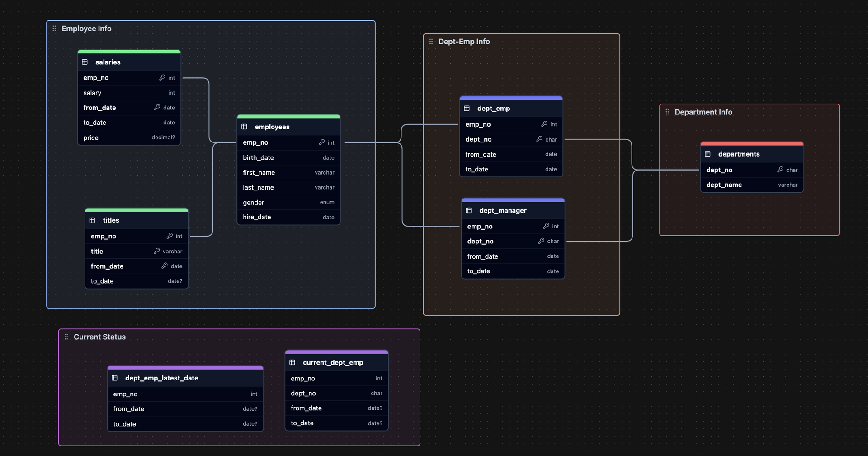Click the enum type on gender row
Image resolution: width=868 pixels, height=456 pixels.
click(327, 202)
